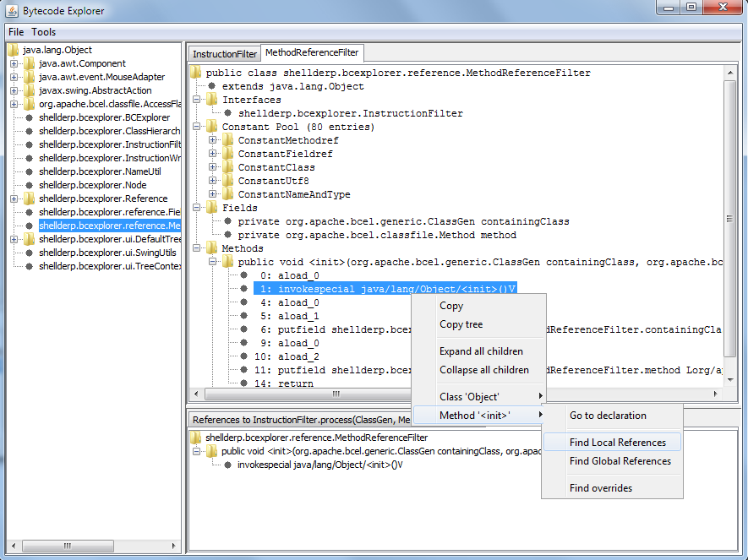Select the '5: aload_1' instruction

pyautogui.click(x=290, y=316)
